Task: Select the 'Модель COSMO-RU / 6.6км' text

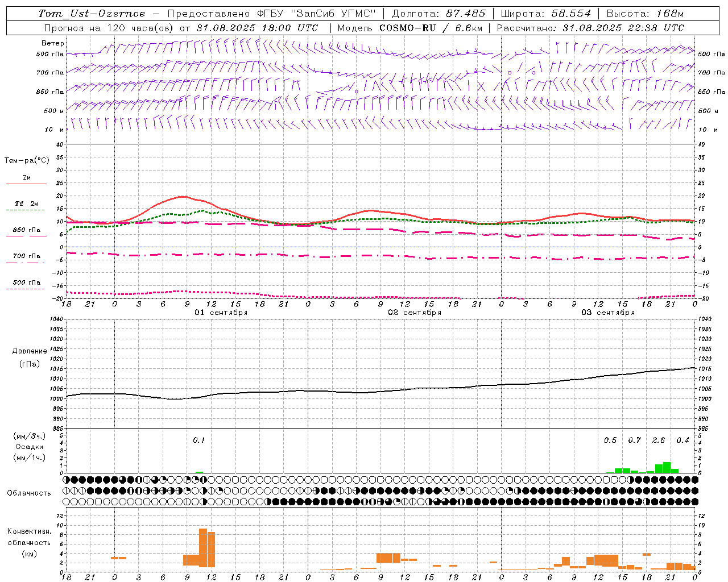Action: click(409, 28)
